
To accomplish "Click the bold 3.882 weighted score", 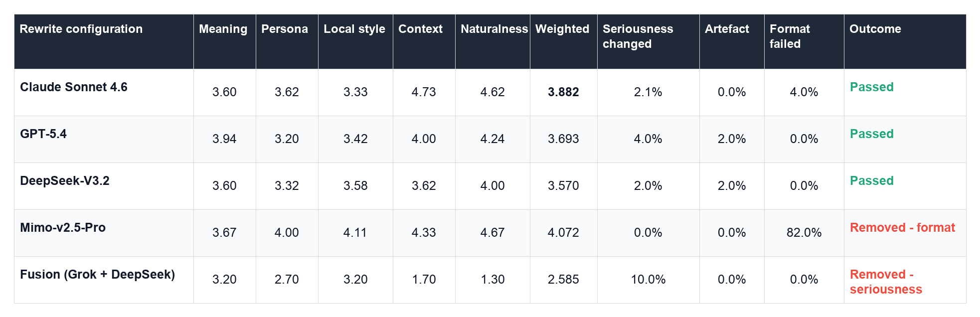I will (x=563, y=92).
